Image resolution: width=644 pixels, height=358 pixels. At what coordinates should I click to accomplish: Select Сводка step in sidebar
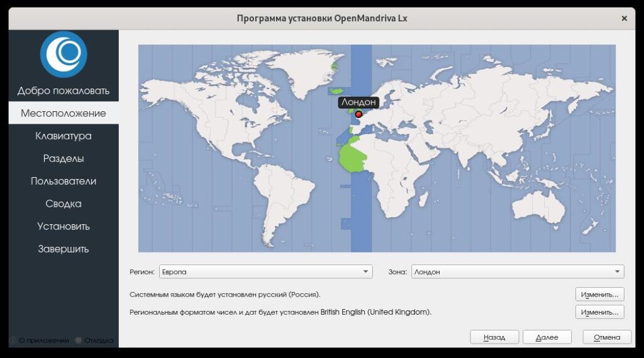coord(64,203)
